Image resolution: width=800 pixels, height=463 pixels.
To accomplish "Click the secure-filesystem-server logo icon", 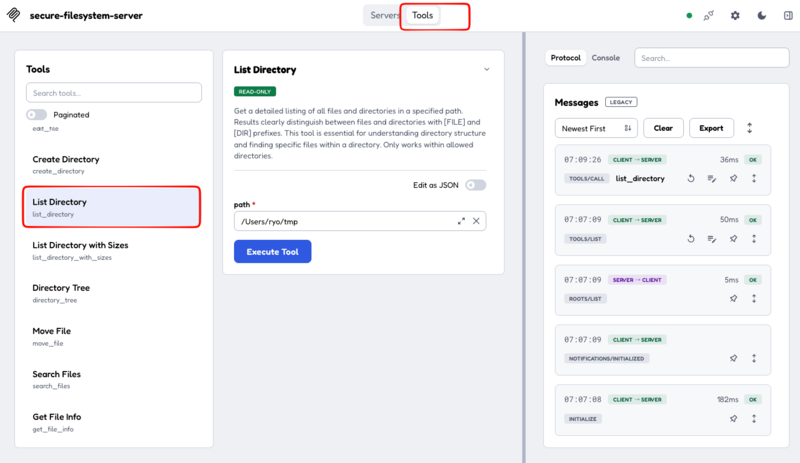I will pyautogui.click(x=14, y=15).
